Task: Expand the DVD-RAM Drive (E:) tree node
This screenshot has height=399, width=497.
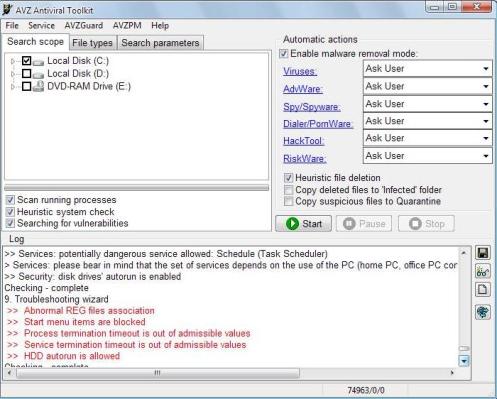Action: (13, 87)
